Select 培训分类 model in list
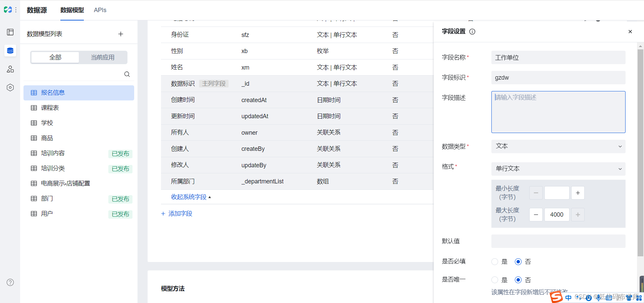644x303 pixels. point(79,168)
